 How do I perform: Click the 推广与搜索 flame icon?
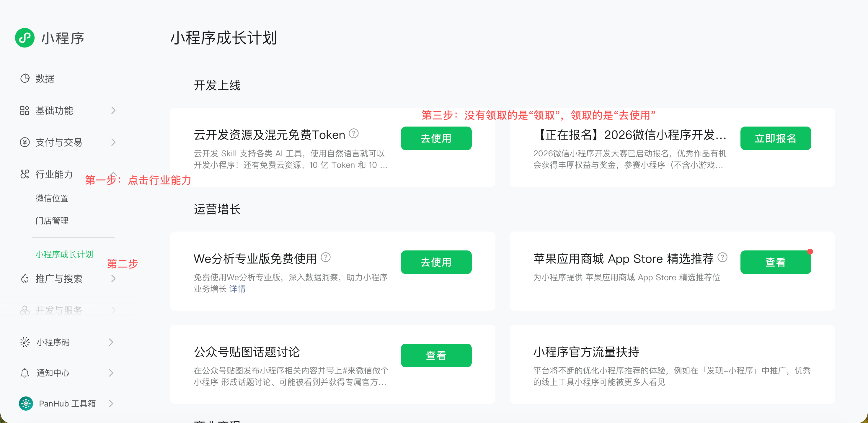25,278
